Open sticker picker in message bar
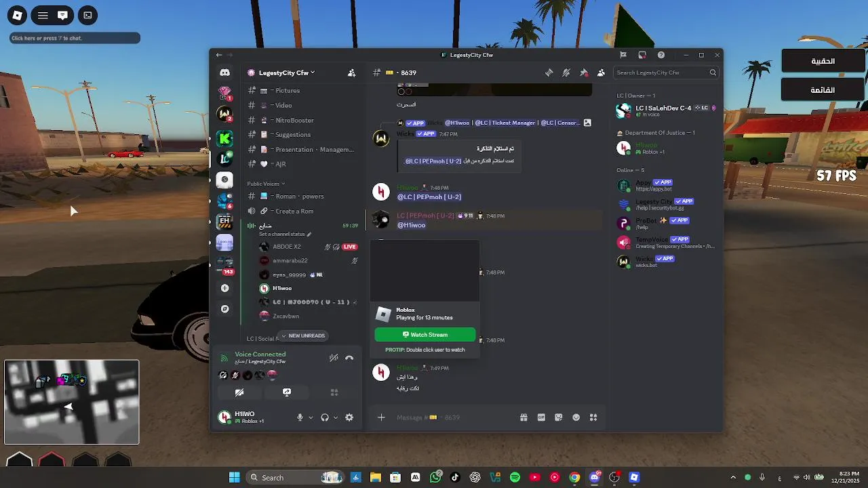This screenshot has width=868, height=488. click(559, 418)
